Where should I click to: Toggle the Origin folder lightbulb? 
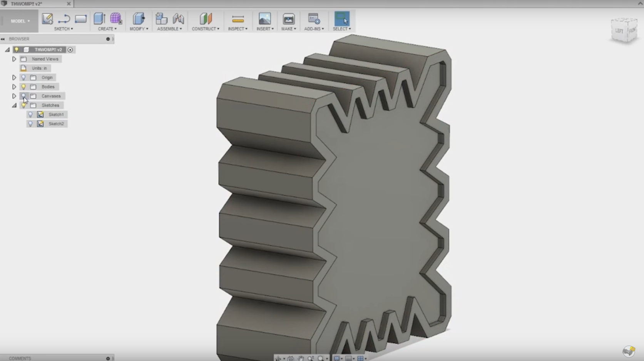click(23, 77)
